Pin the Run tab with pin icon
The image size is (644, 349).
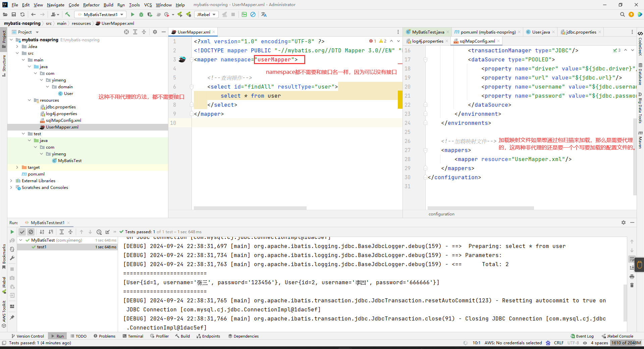(12, 317)
